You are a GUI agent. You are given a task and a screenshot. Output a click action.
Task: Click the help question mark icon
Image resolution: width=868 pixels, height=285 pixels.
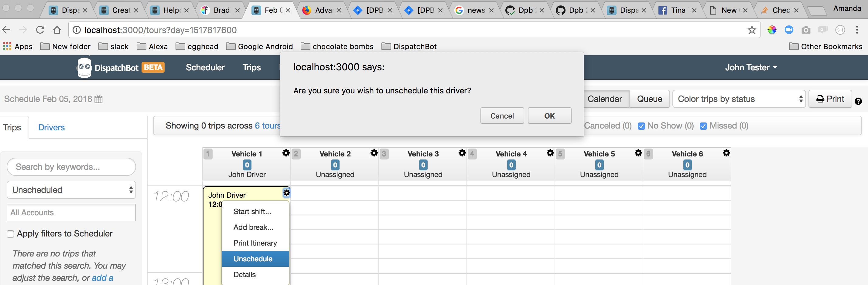(x=858, y=101)
